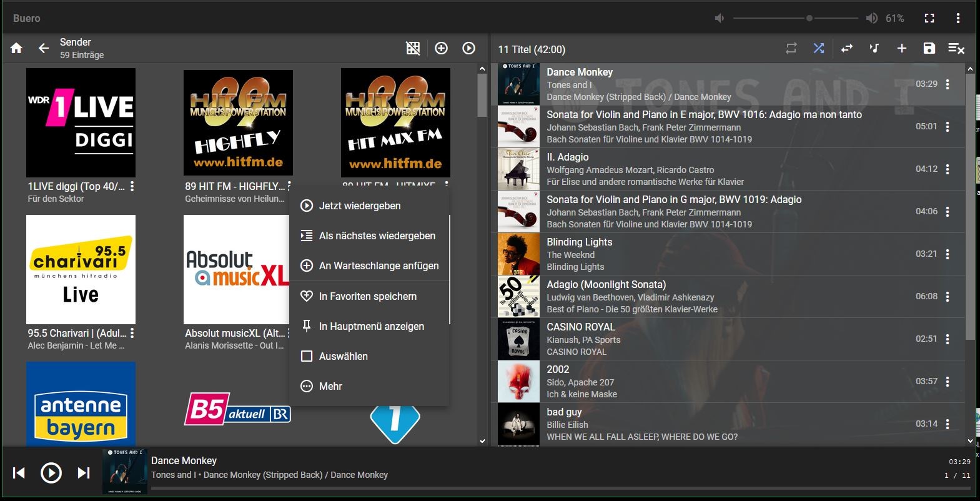The width and height of the screenshot is (980, 501).
Task: Play all Sender entries
Action: [x=469, y=48]
